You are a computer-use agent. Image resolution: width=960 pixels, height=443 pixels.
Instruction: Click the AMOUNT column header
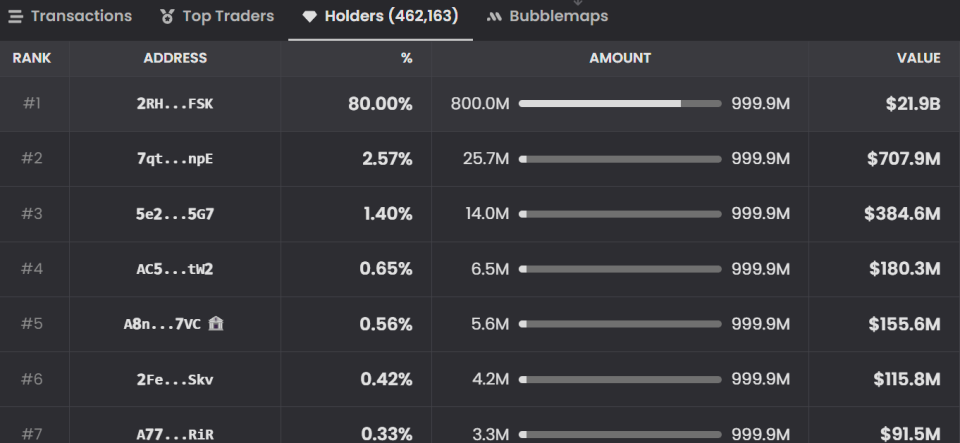point(620,58)
